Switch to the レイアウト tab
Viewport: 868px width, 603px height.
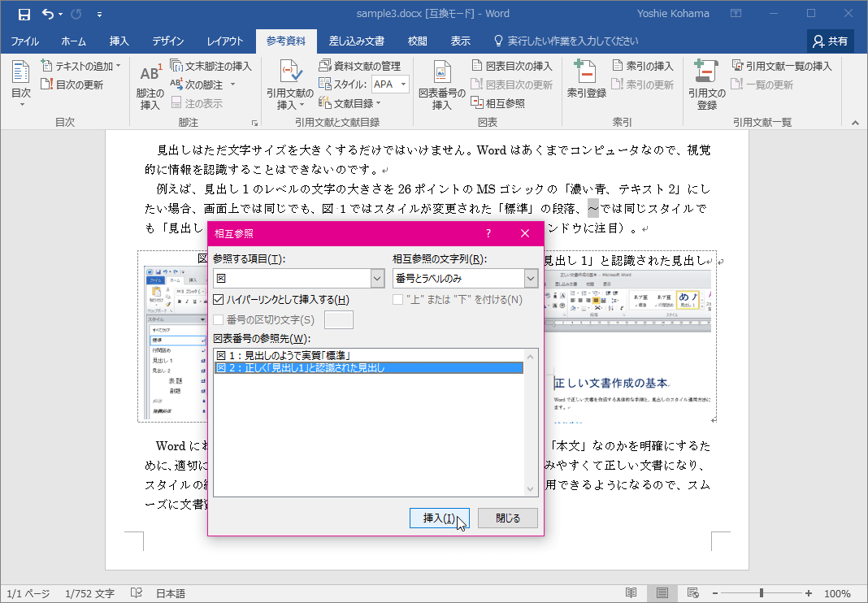(x=225, y=41)
